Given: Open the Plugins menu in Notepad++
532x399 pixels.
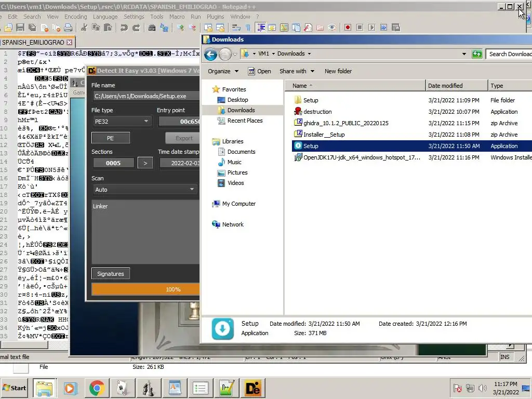Looking at the screenshot, I should point(215,17).
